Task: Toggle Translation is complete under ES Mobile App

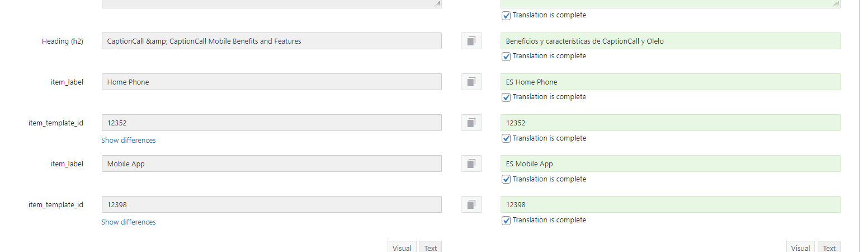Action: tap(506, 179)
